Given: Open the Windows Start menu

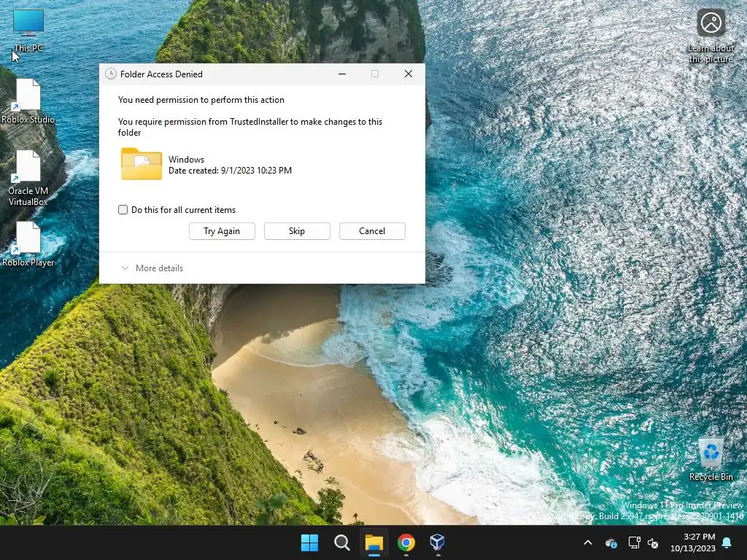Looking at the screenshot, I should coord(309,542).
